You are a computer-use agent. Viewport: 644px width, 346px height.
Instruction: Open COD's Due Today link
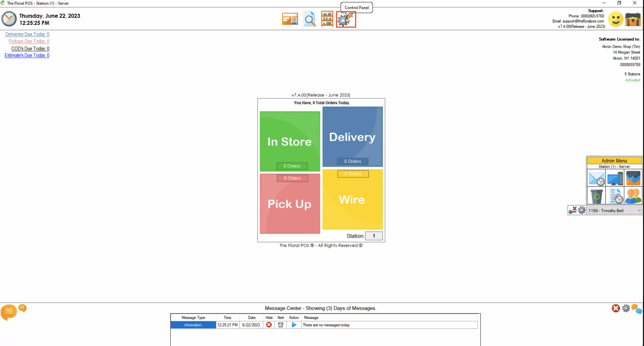point(30,48)
